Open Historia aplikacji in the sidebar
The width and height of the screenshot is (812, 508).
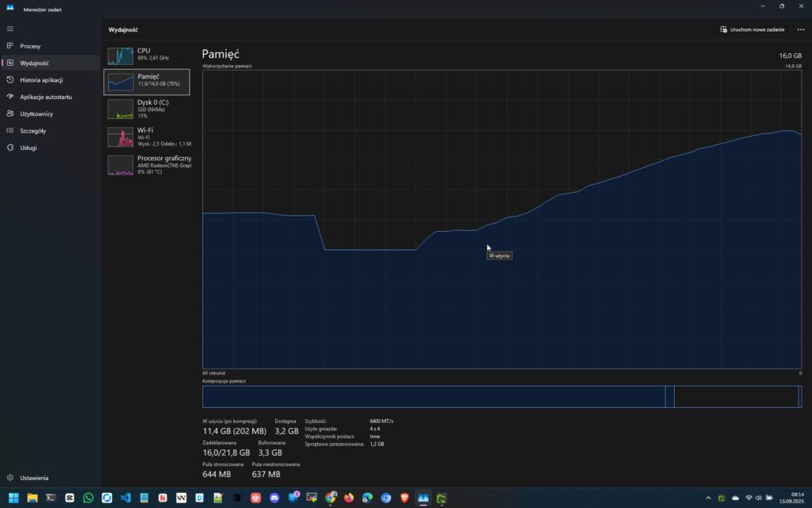tap(41, 80)
